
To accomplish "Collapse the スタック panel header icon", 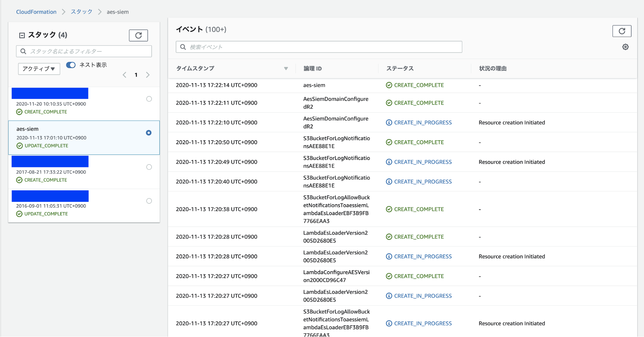I will (22, 35).
